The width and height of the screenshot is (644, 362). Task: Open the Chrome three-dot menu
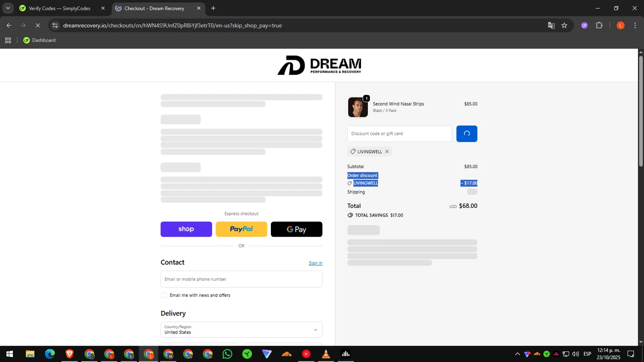[635, 25]
